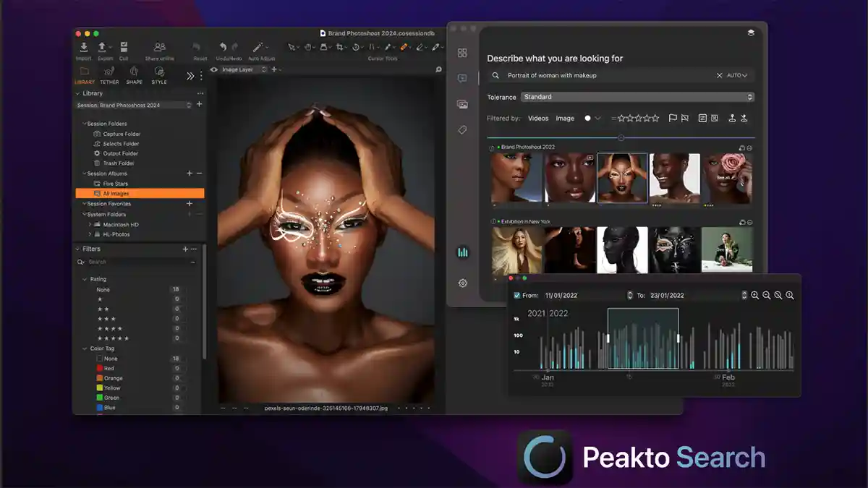Click the first zoom-in magnifier in timeline window
868x488 pixels.
click(755, 295)
